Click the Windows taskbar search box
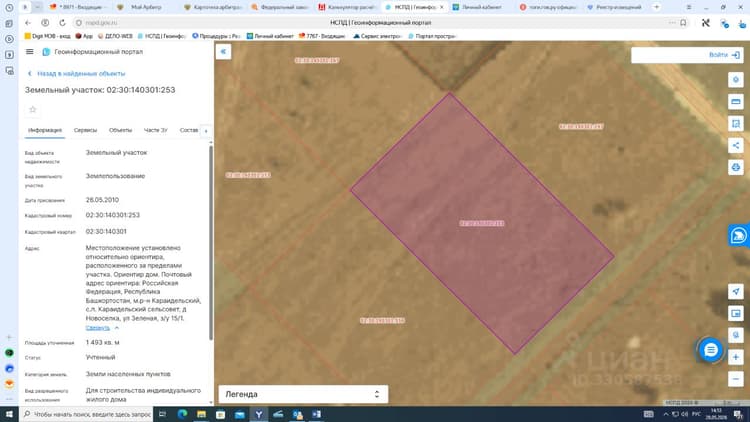750x422 pixels. pyautogui.click(x=87, y=414)
